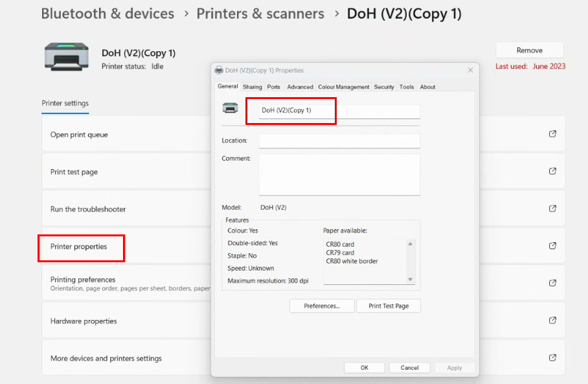Click the printer name field DoH (V2)(Copy 1)
Image resolution: width=588 pixels, height=384 pixels.
point(339,111)
